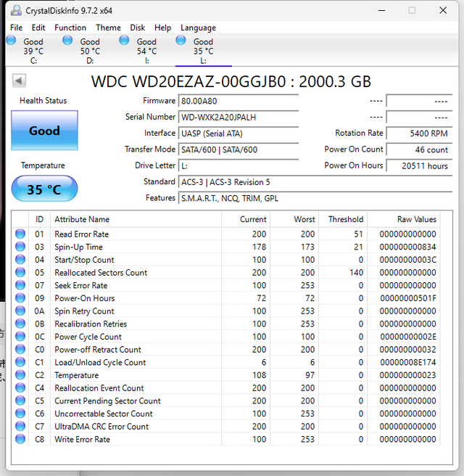Select disk D: status orb
Viewport: 464px width, 476px height.
(67, 40)
